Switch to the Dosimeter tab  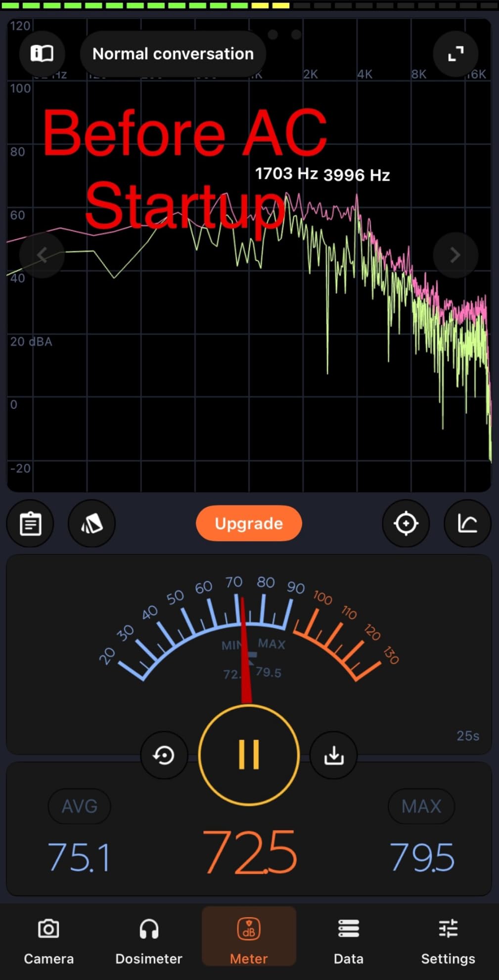pos(149,941)
